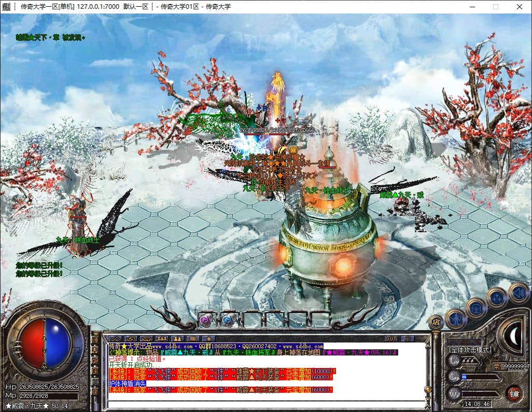This screenshot has height=412, width=532.
Task: Open the bag inventory round button
Action: [x=475, y=308]
